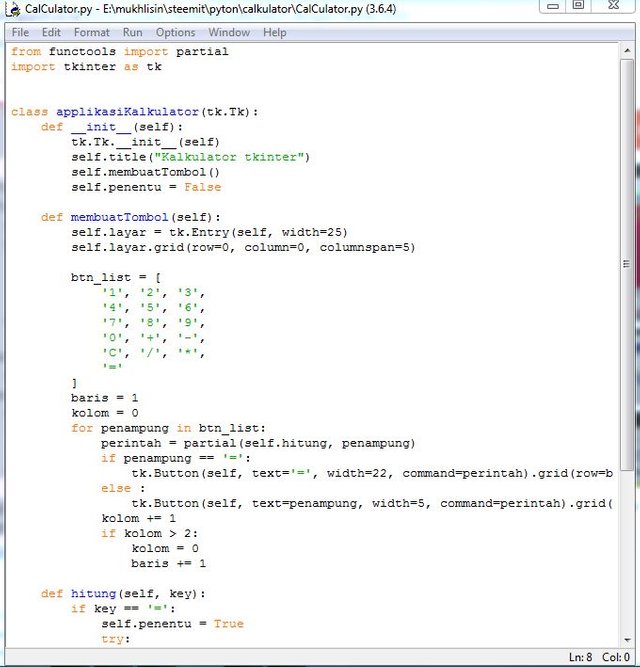Click the 'try:' line
The height and width of the screenshot is (667, 640).
116,639
